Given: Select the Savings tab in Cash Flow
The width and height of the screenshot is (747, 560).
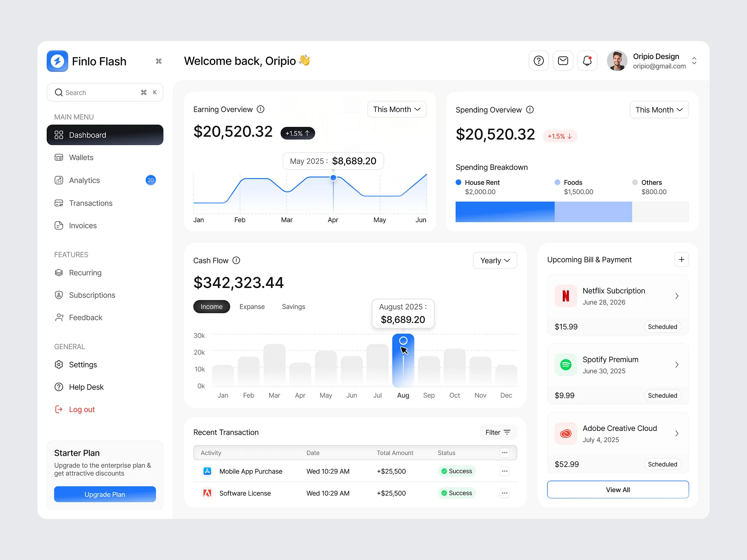Looking at the screenshot, I should (293, 306).
